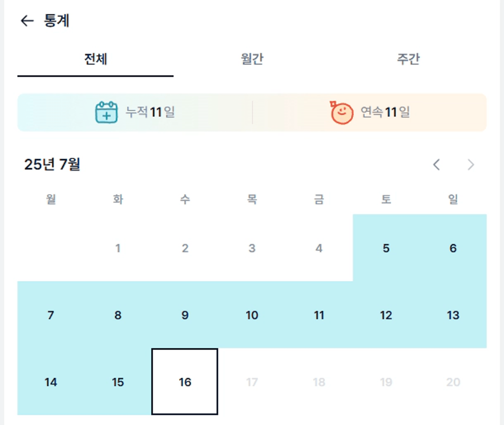Switch to the 월간 tab

tap(252, 59)
